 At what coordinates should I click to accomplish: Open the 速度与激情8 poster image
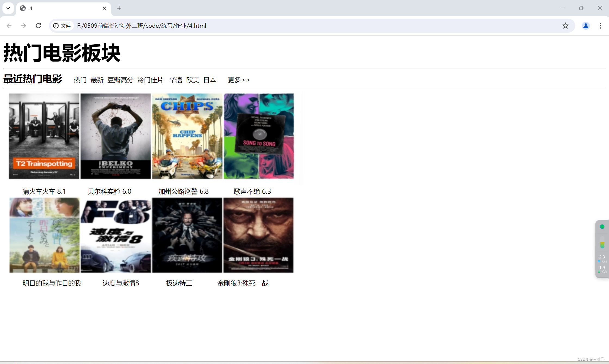tap(116, 235)
